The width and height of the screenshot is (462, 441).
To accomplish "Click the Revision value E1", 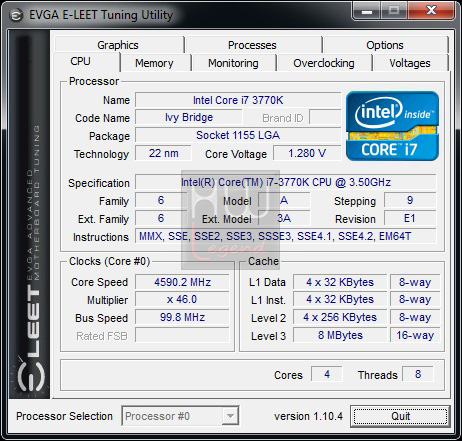I will point(410,218).
